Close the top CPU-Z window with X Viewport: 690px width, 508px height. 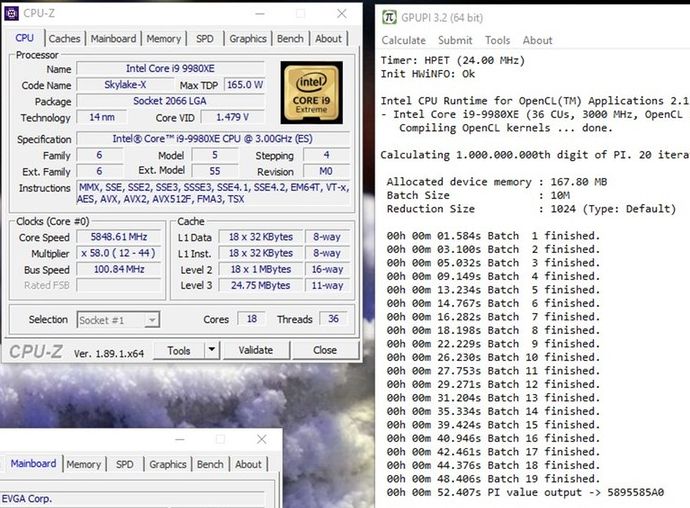342,14
